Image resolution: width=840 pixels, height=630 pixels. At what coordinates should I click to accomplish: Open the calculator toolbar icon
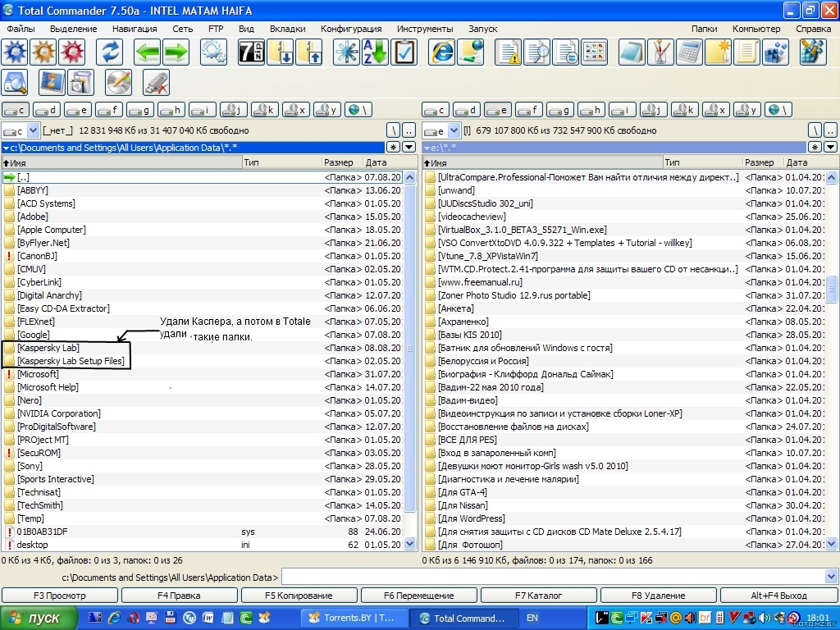click(x=689, y=52)
